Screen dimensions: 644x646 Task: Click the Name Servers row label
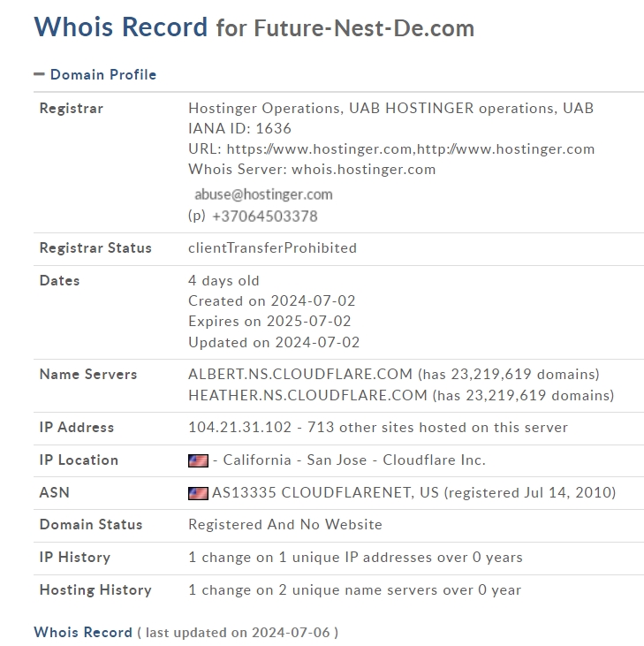click(88, 374)
